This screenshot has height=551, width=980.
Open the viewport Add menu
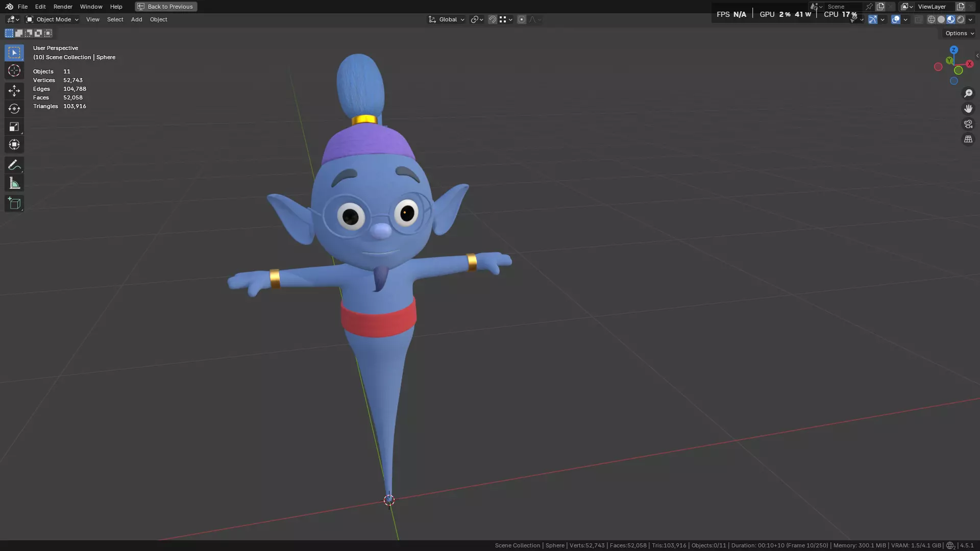[x=136, y=19]
